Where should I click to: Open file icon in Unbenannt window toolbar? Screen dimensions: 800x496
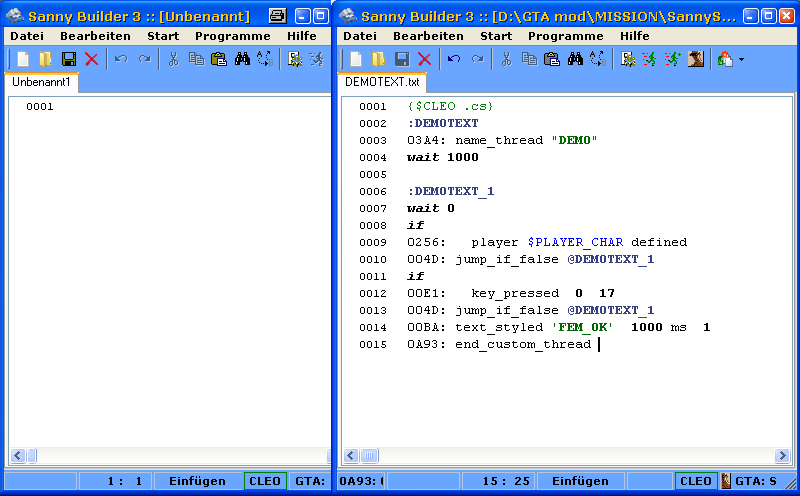(45, 59)
